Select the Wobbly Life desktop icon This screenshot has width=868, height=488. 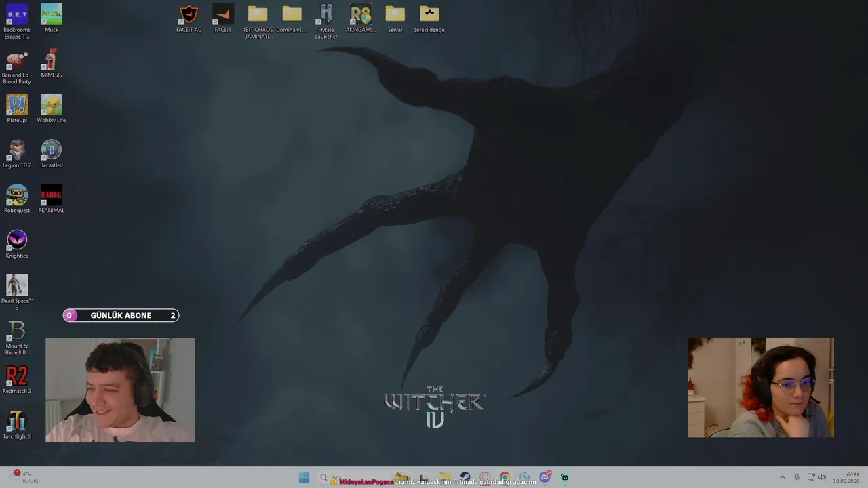tap(52, 108)
